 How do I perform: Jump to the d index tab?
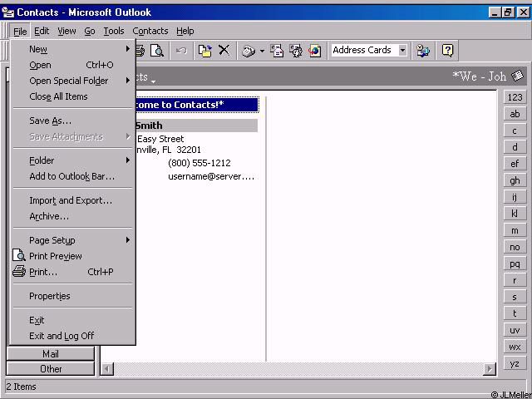[515, 147]
